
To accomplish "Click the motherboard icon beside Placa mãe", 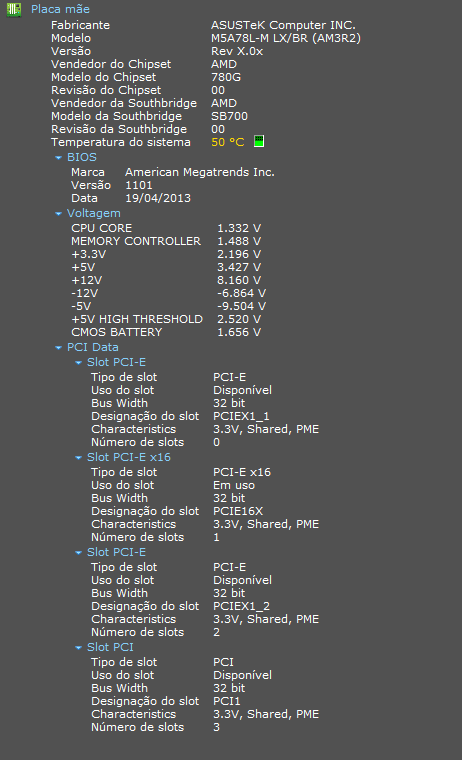I will 14,9.
